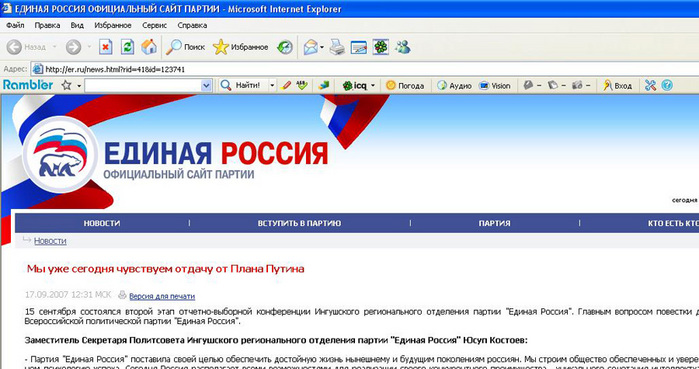Stop page loading with red X icon

106,47
